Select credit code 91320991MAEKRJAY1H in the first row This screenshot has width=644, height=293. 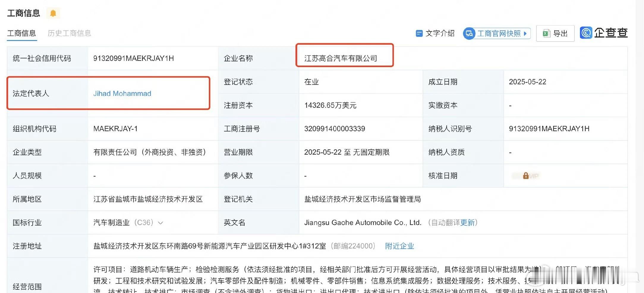pyautogui.click(x=133, y=58)
